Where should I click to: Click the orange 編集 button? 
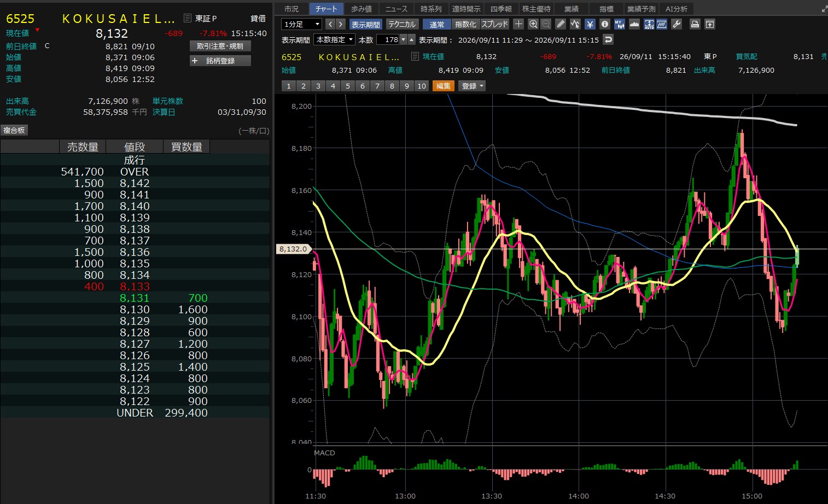[444, 86]
